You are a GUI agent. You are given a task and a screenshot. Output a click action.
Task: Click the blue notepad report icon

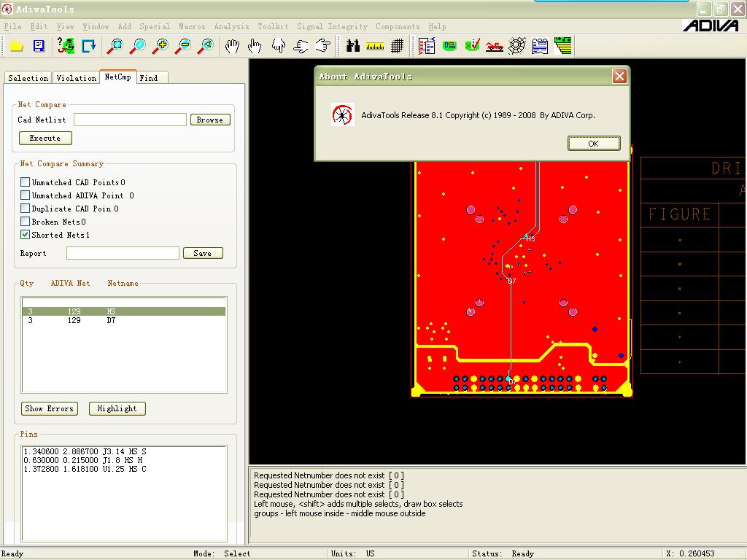coord(540,46)
